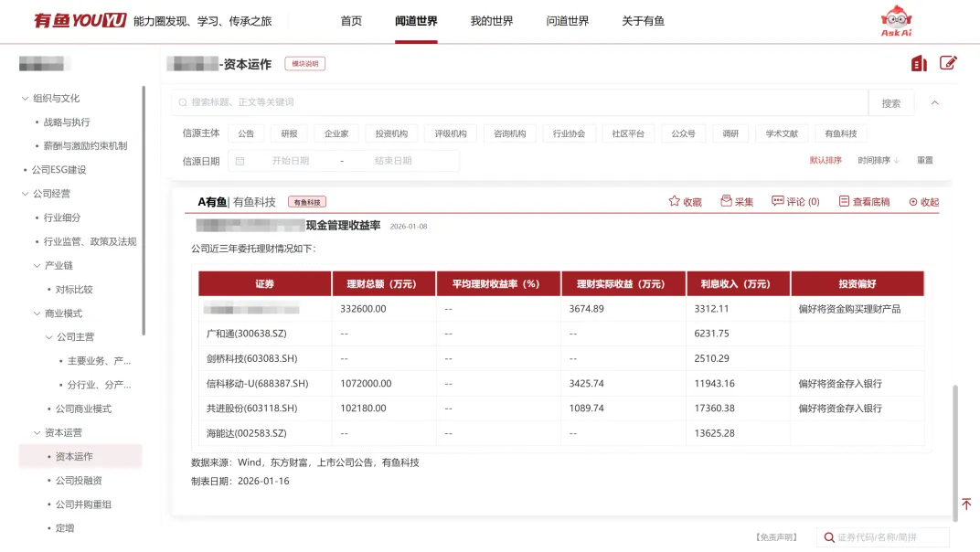
Task: Open the 模块说明 badge
Action: (x=305, y=64)
